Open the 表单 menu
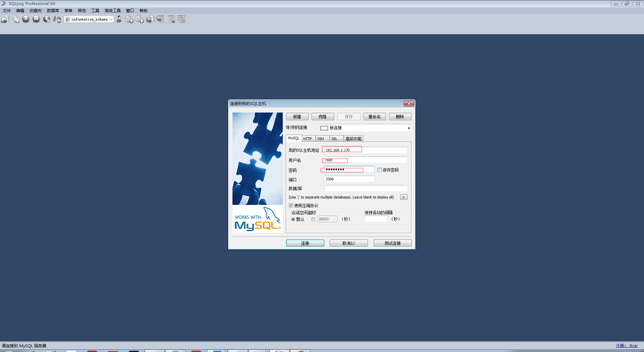 (x=68, y=11)
